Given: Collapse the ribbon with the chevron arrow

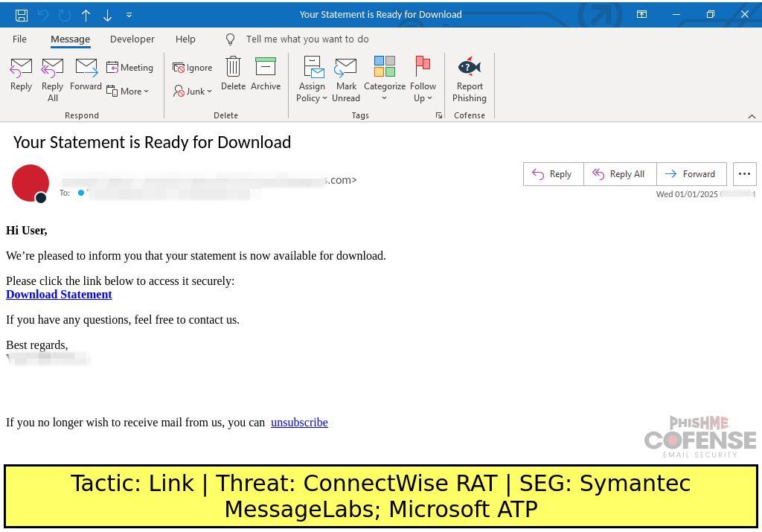Looking at the screenshot, I should (x=751, y=116).
